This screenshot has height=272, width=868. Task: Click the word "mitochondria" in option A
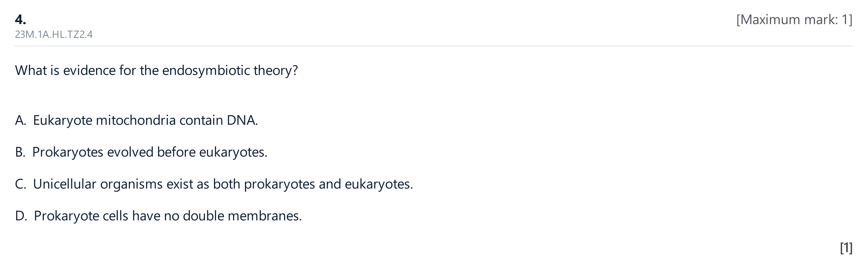click(135, 120)
